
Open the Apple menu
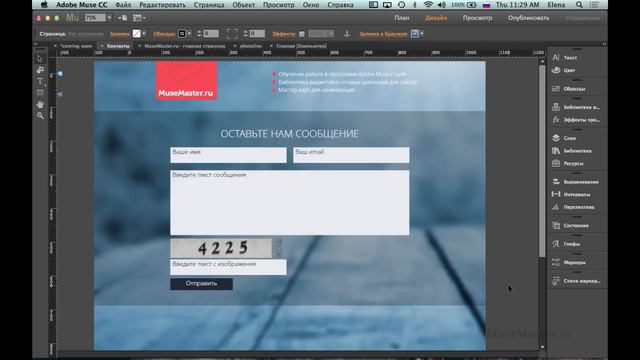pos(44,5)
